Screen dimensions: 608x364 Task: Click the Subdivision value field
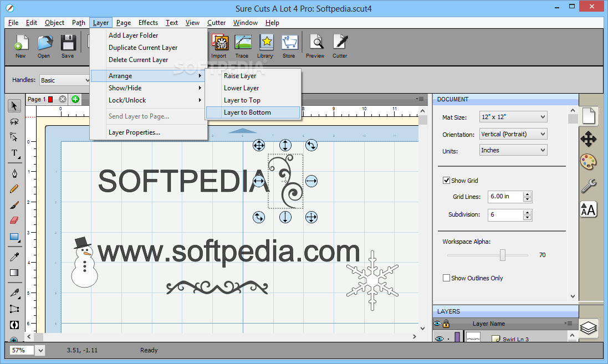click(x=505, y=215)
